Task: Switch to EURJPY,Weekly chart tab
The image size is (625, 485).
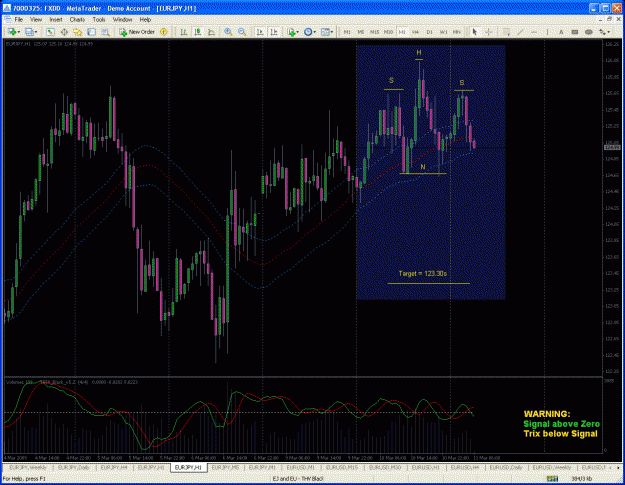Action: tap(28, 467)
